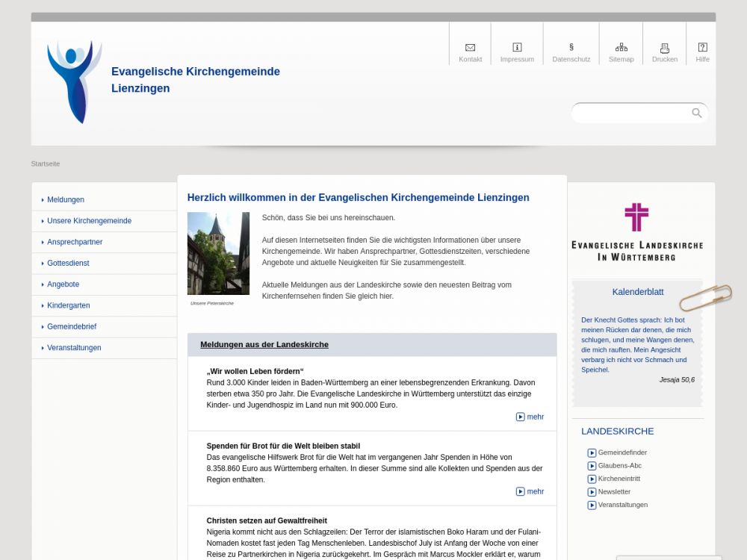Click the Kontakt envelope icon
The height and width of the screenshot is (560, 747).
point(470,47)
